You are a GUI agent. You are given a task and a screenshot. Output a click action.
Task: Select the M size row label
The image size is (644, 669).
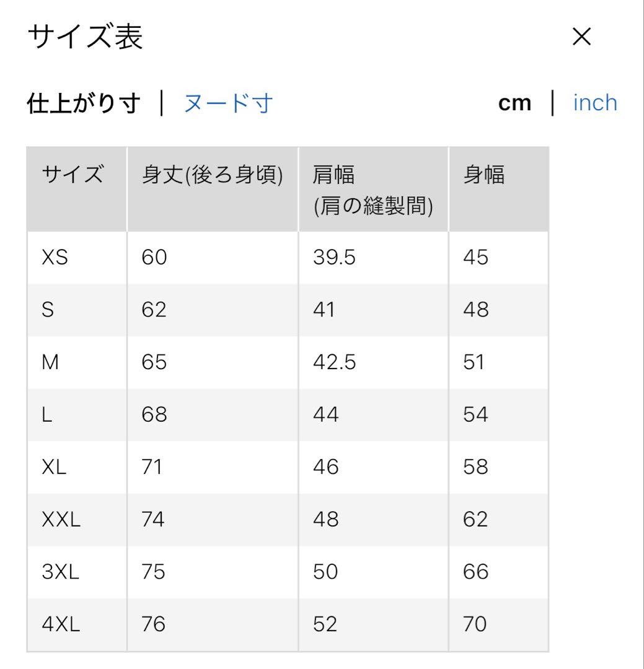[50, 362]
